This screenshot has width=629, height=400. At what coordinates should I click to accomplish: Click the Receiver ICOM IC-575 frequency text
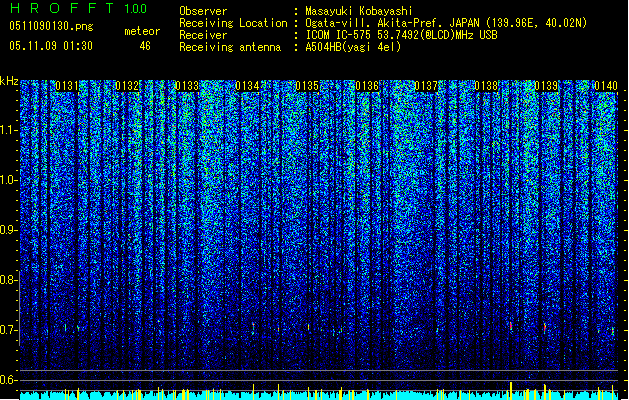pos(401,35)
